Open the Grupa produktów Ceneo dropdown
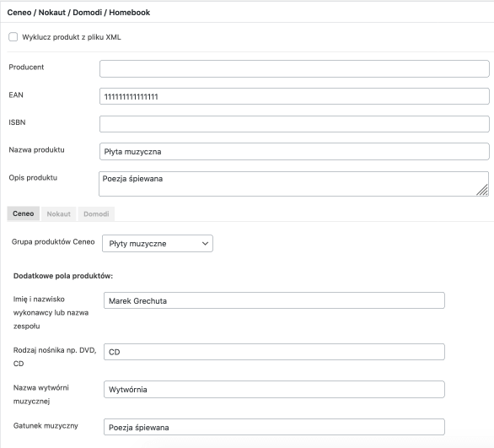The image size is (494, 448). 158,243
